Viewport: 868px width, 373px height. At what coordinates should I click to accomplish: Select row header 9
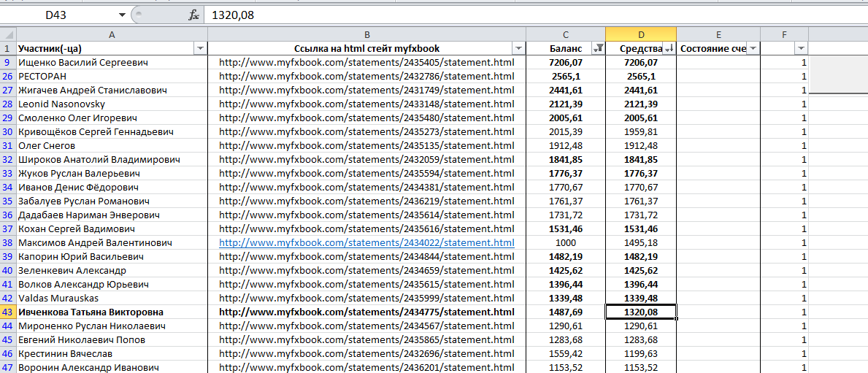(x=8, y=63)
